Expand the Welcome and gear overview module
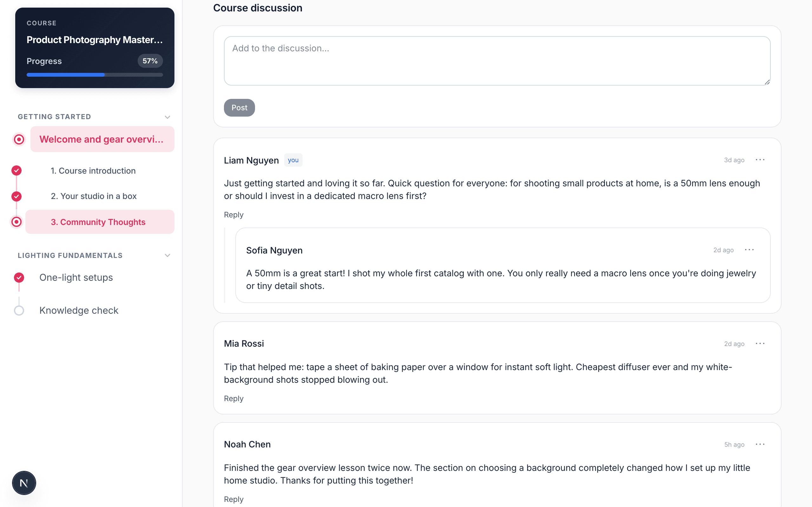Screen dimensions: 812x507 tap(102, 139)
